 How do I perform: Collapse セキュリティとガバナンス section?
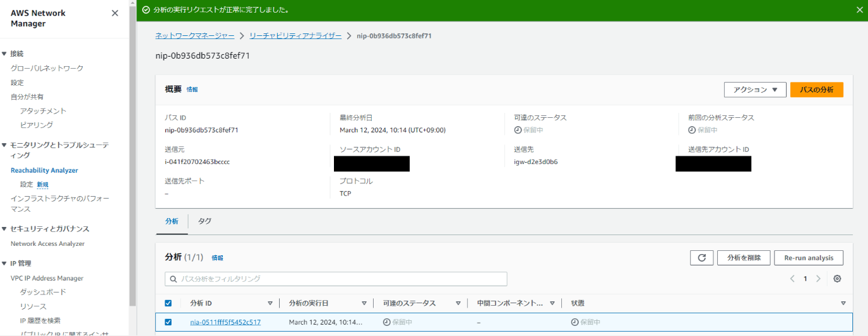[4, 229]
